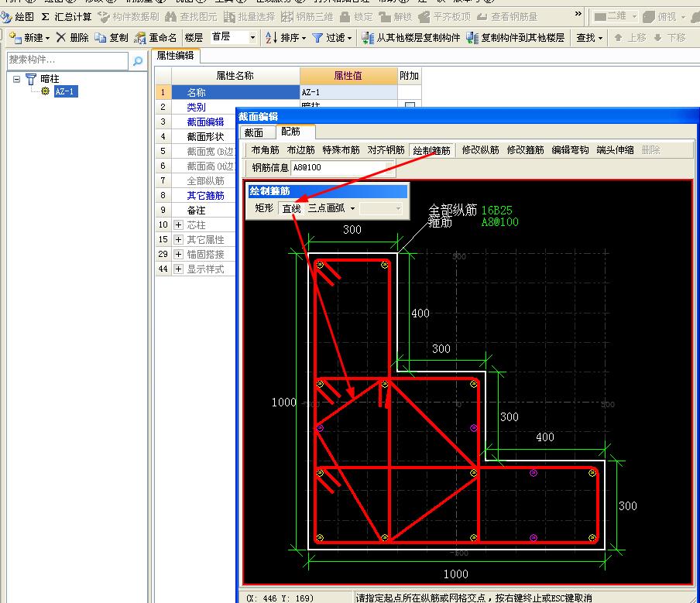The image size is (700, 603).
Task: Open 钢筋三维 rebar 3D view
Action: click(x=287, y=17)
